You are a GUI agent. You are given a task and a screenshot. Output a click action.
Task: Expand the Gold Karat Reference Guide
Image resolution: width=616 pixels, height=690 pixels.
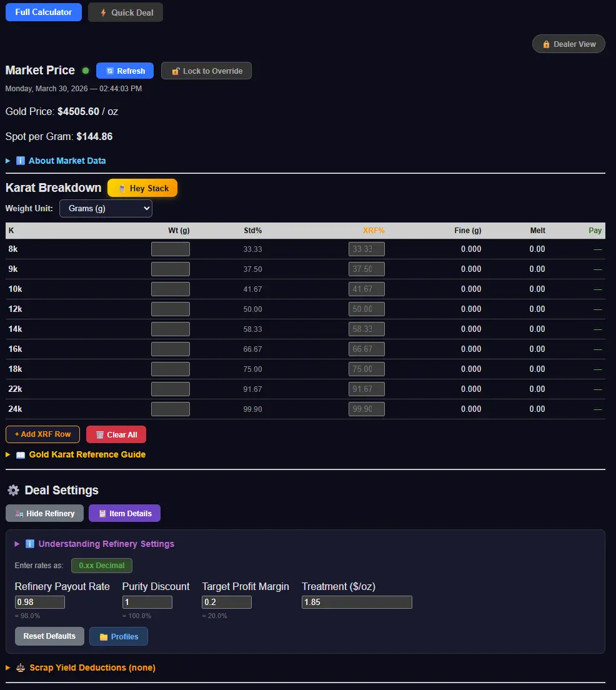coord(75,454)
